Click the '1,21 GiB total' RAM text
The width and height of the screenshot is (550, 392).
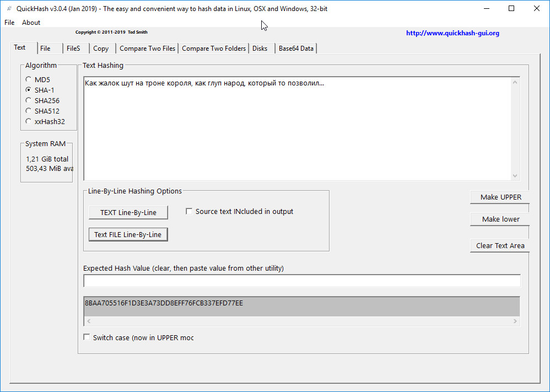[x=47, y=159]
